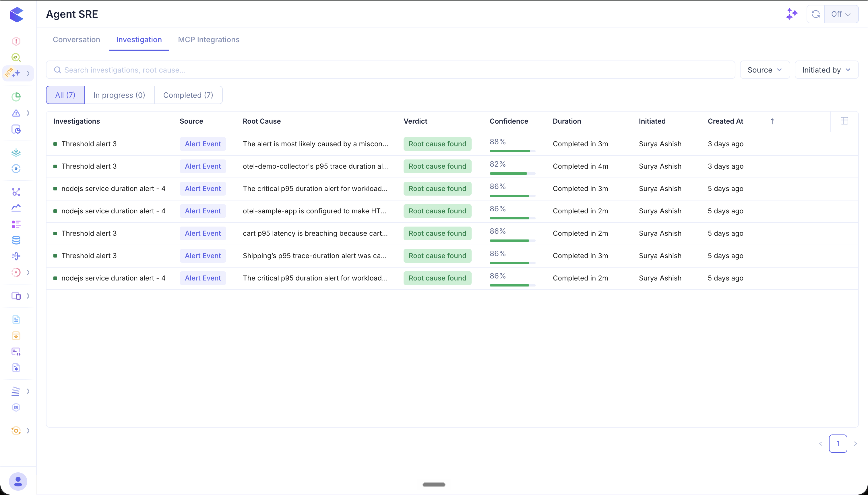Viewport: 868px width, 495px height.
Task: Expand the stacked lines sidebar chevron
Action: click(28, 391)
